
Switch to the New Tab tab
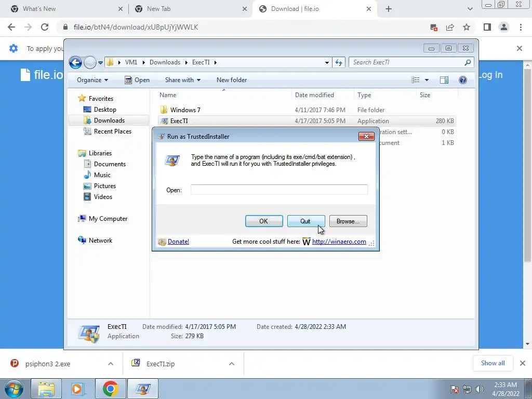click(191, 9)
